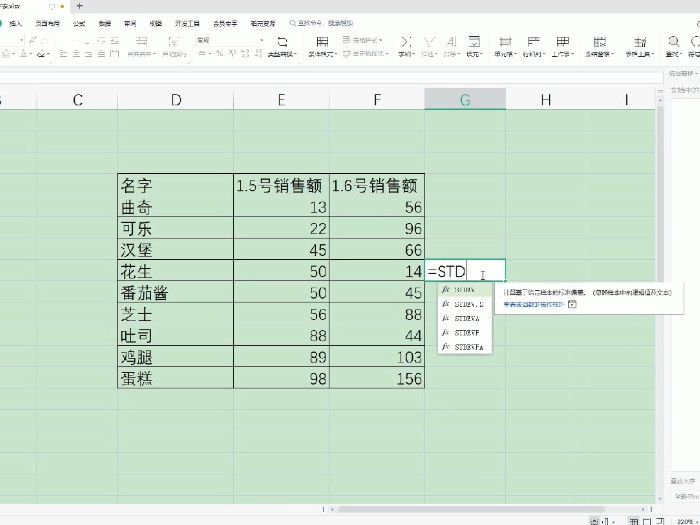Align text right in the ribbon

(89, 54)
